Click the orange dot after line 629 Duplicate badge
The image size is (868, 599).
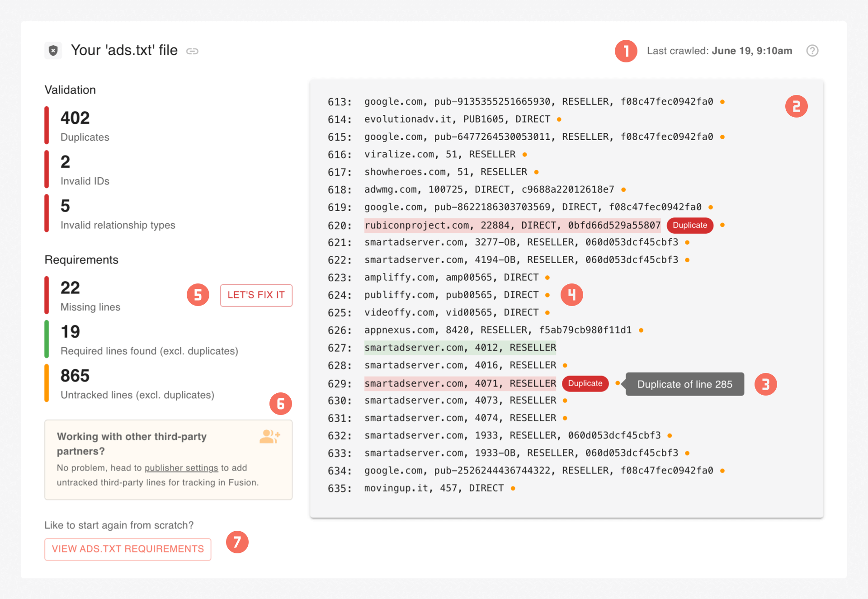coord(618,383)
